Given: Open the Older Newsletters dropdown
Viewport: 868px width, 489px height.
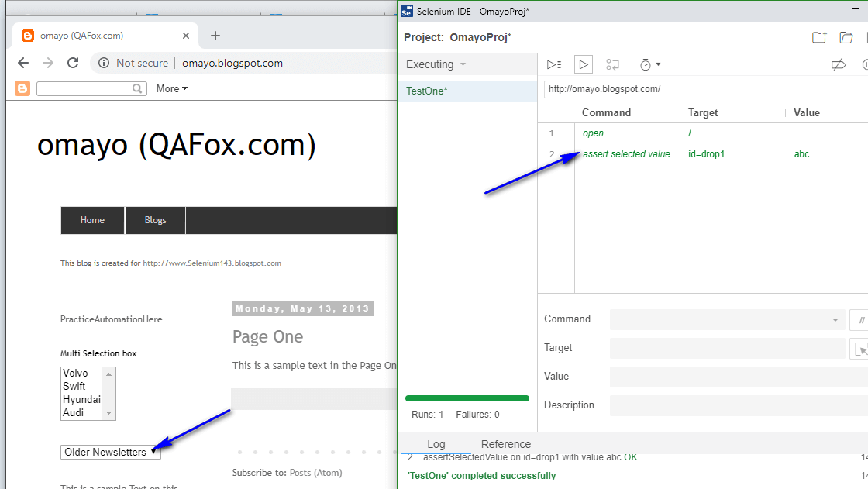Looking at the screenshot, I should pos(111,453).
